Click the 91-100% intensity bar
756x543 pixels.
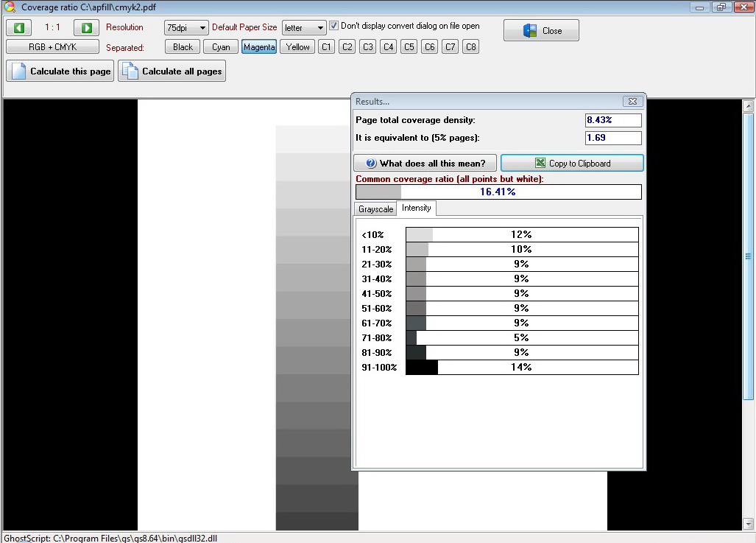coord(522,368)
